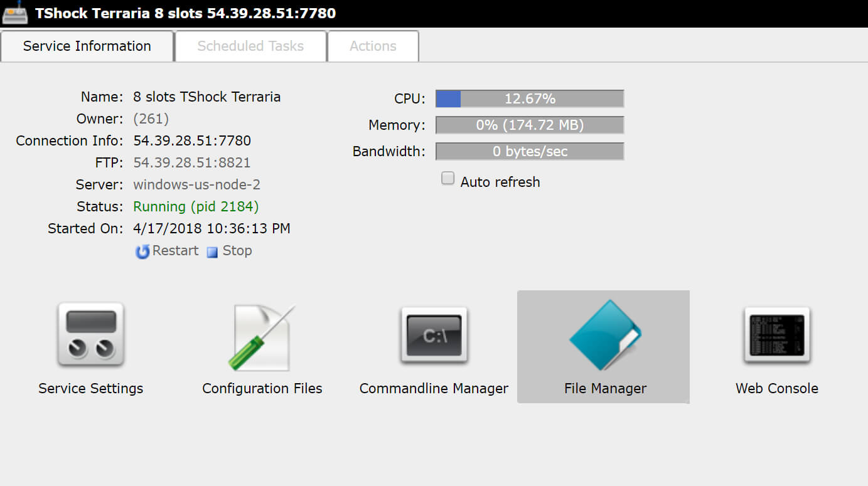Click the game server icon in title bar

tap(15, 13)
